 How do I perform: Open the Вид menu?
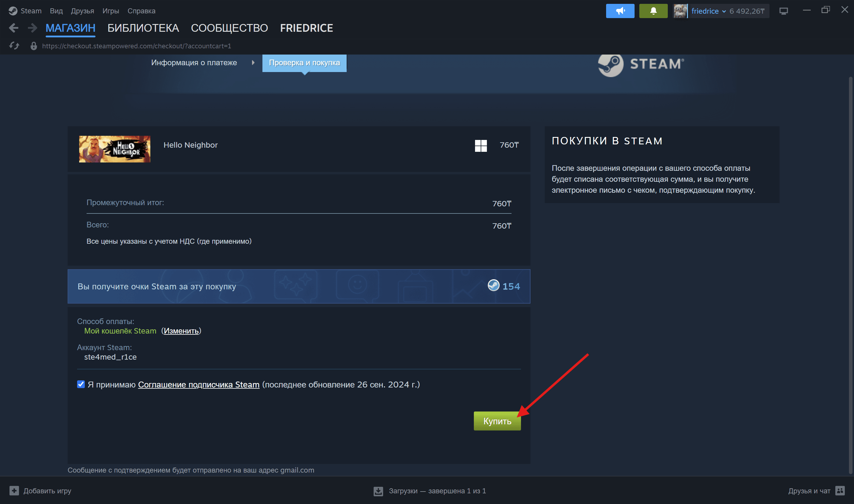point(56,11)
